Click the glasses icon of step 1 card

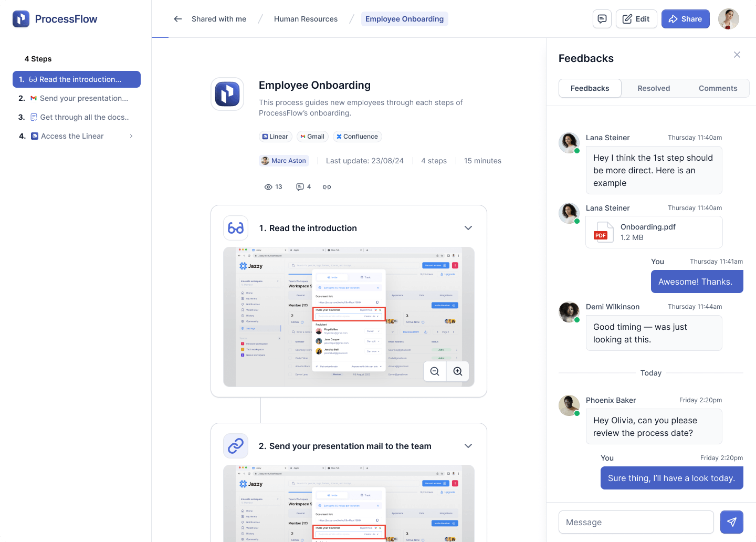point(236,228)
